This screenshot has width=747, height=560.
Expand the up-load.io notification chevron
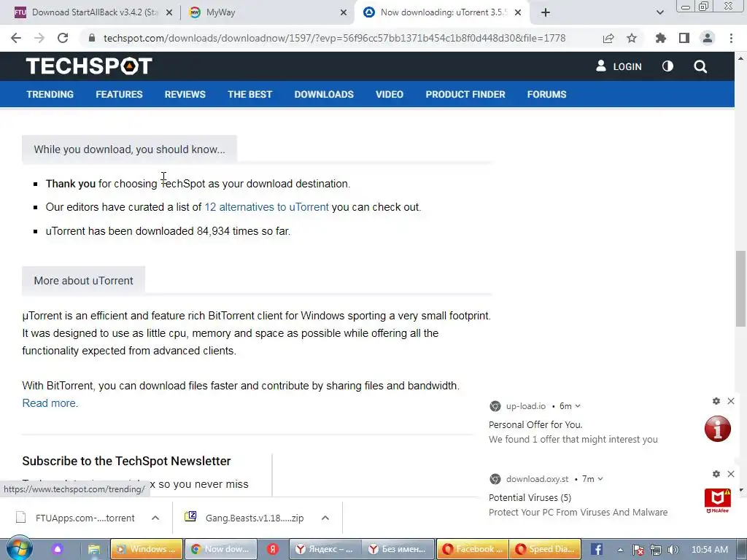578,406
